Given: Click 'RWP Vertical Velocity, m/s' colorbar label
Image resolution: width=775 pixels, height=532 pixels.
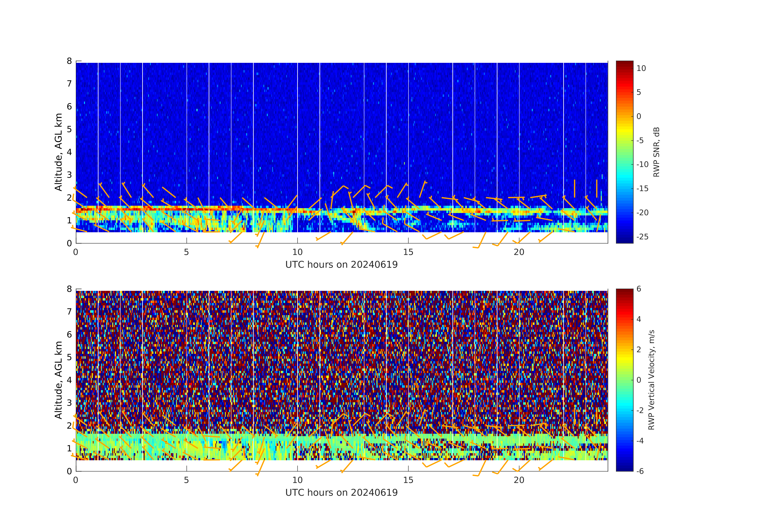Looking at the screenshot, I should pos(651,380).
